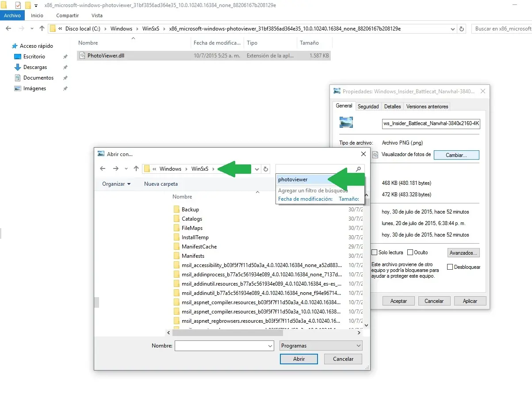Click search magnifier in Abrir con
Image resolution: width=532 pixels, height=405 pixels.
click(358, 169)
